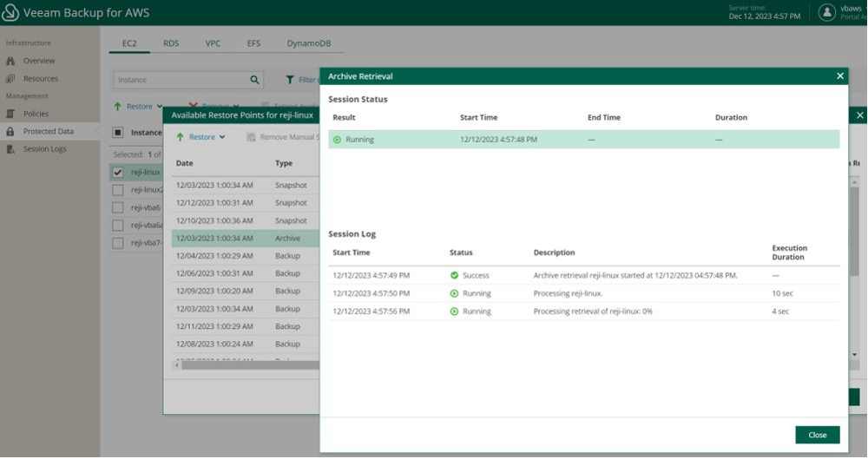Select the 12/11/2023 1:00:29 AM Backup row
The image size is (868, 459).
[246, 326]
